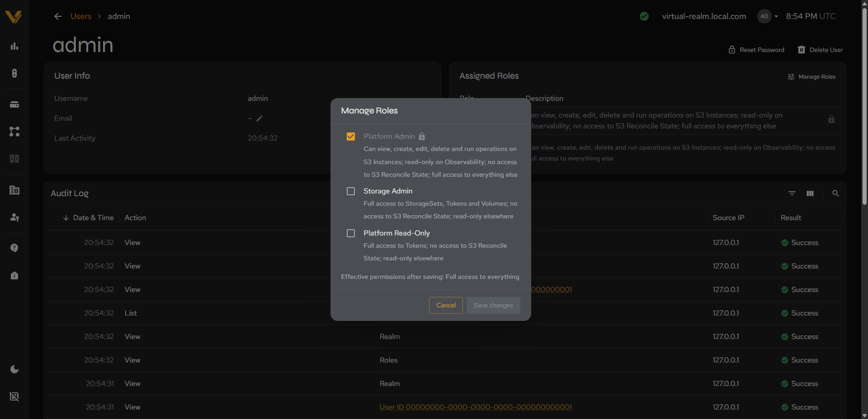Sort by Date & Time column arrow

point(66,218)
